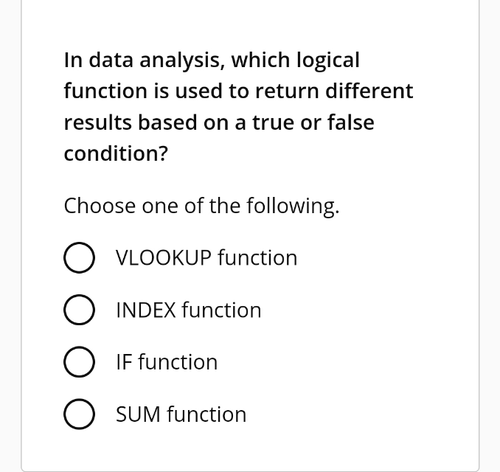500x472 pixels.
Task: Click the word 'following' in the instruction
Action: coord(293,206)
